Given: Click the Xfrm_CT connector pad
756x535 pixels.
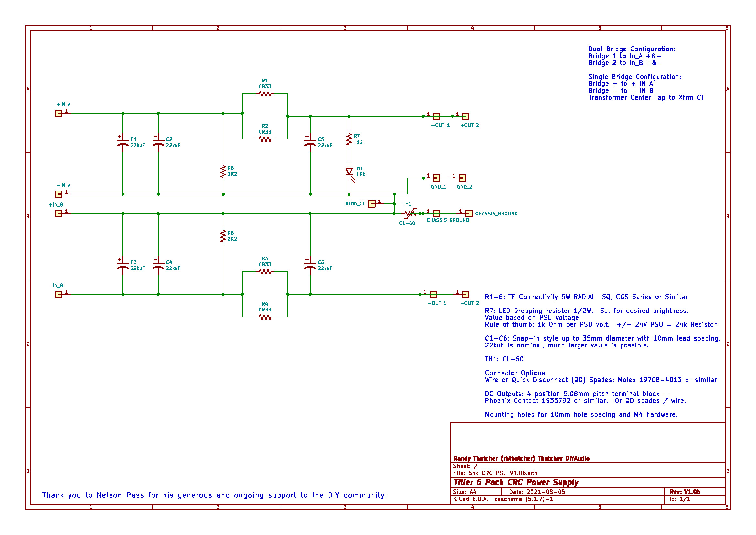Looking at the screenshot, I should (372, 204).
